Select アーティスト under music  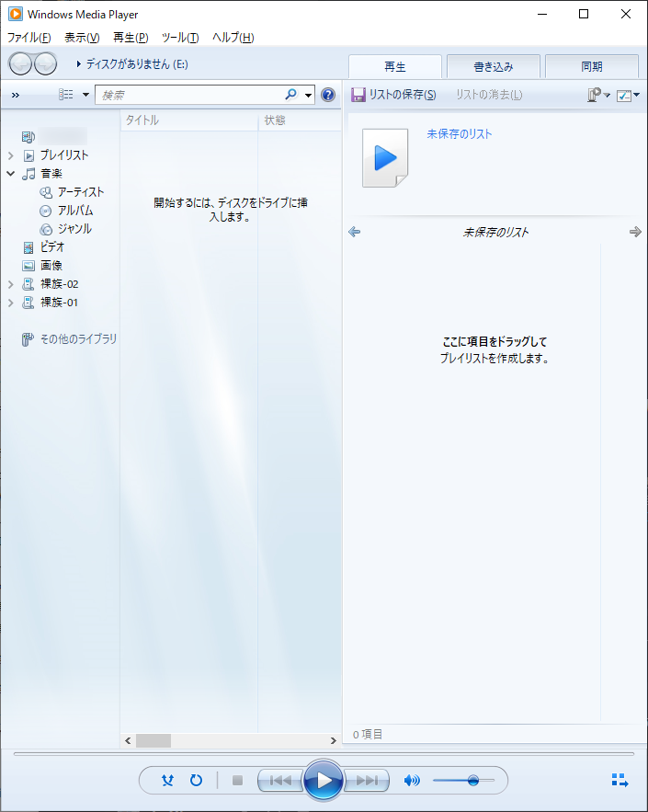[81, 192]
